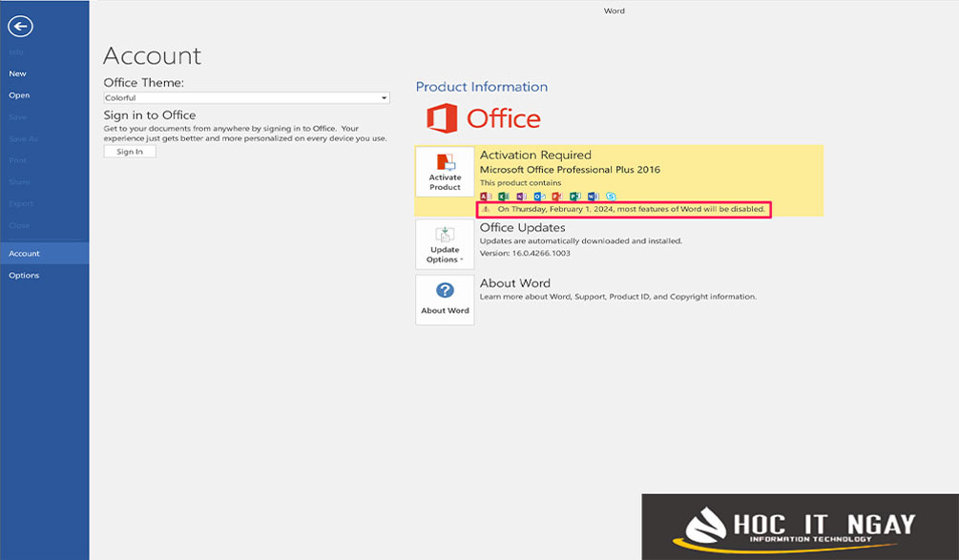Screen dimensions: 959x560
Task: Open the Office Theme Colorful dropdown
Action: [246, 98]
